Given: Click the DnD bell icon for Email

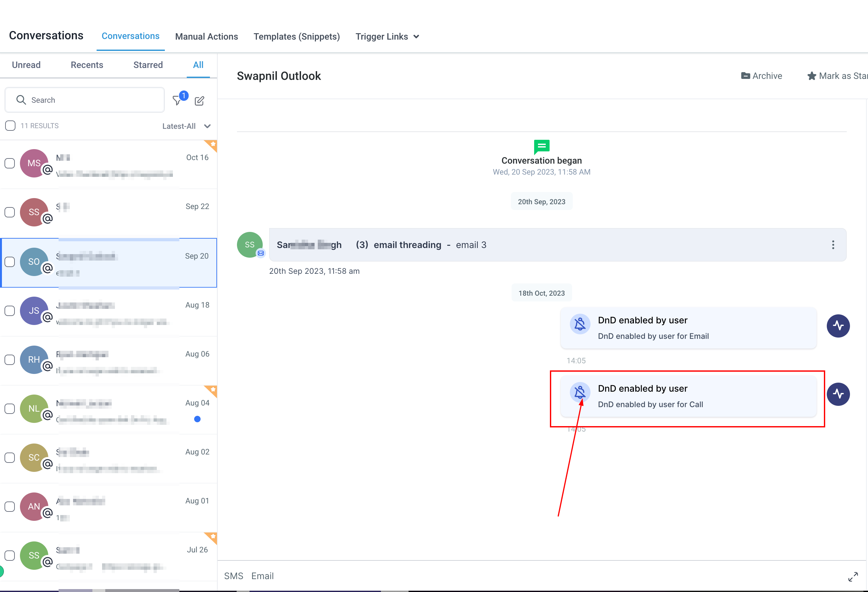Looking at the screenshot, I should coord(580,324).
